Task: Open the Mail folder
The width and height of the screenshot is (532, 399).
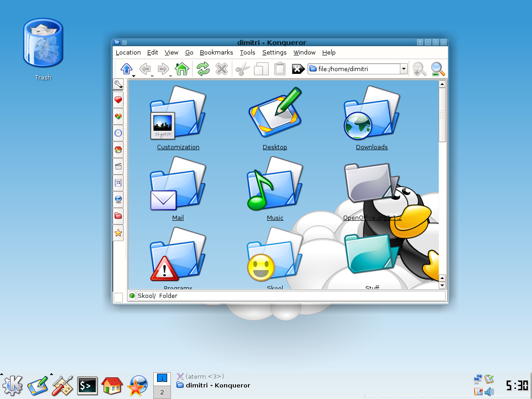Action: click(178, 188)
